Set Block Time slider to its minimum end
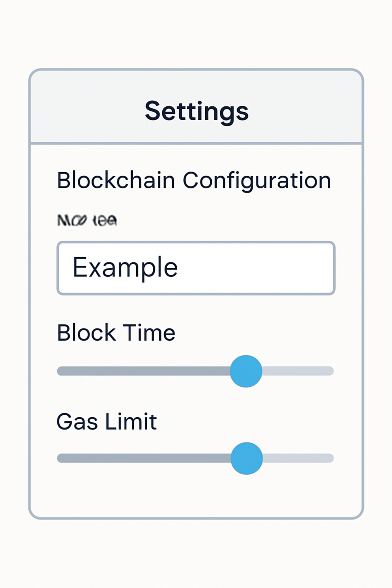This screenshot has height=588, width=392. [59, 371]
